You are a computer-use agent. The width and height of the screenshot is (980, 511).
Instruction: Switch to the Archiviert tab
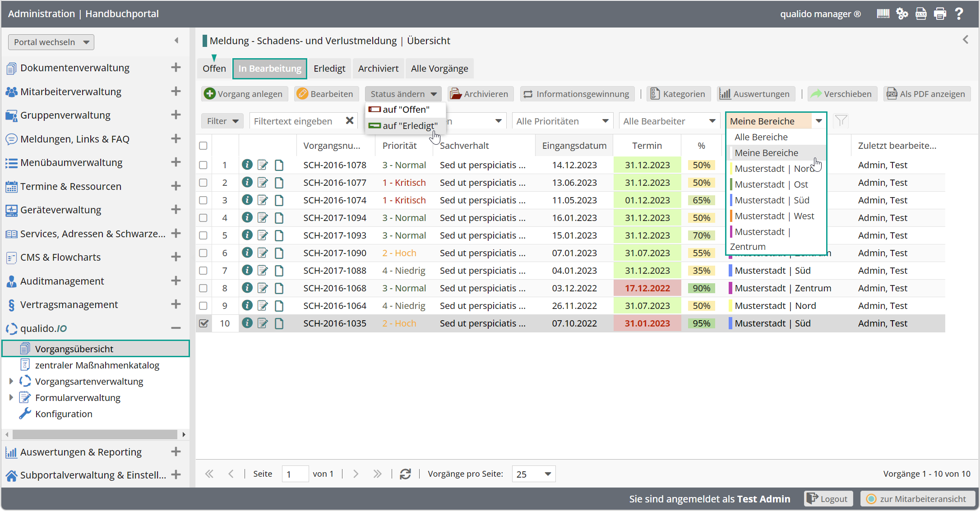tap(378, 69)
